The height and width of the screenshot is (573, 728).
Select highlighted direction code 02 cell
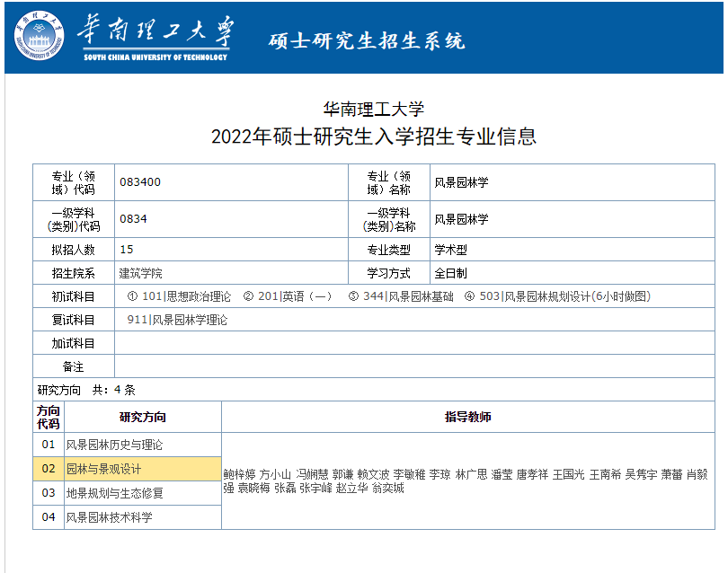coord(49,469)
